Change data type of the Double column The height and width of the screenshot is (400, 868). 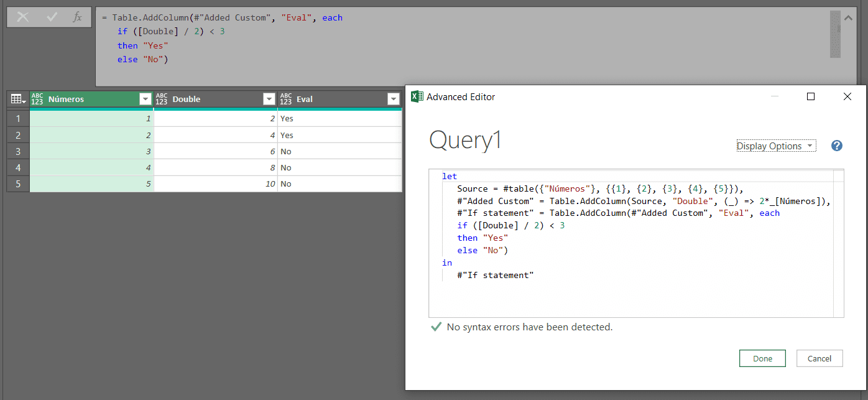tap(161, 98)
